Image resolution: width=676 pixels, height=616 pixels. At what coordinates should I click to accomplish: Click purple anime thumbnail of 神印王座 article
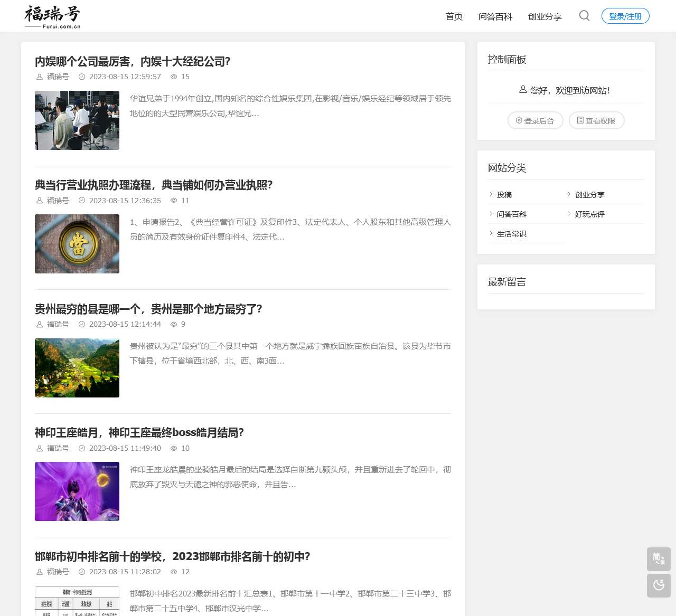pos(77,491)
